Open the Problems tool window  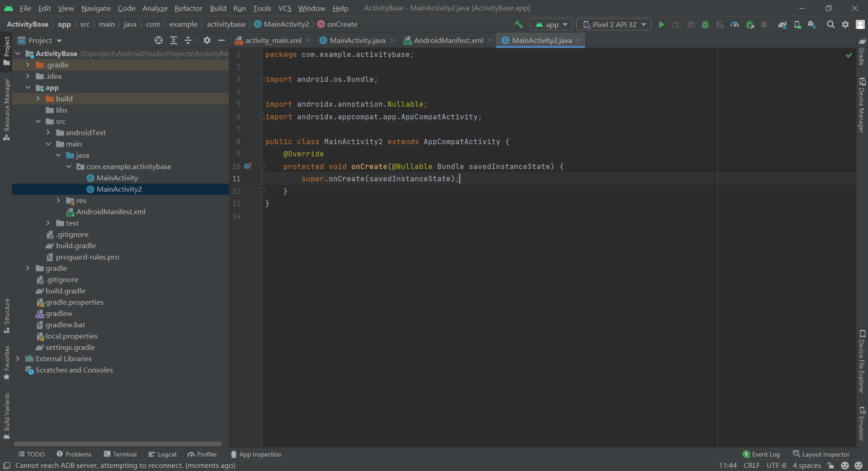(74, 454)
